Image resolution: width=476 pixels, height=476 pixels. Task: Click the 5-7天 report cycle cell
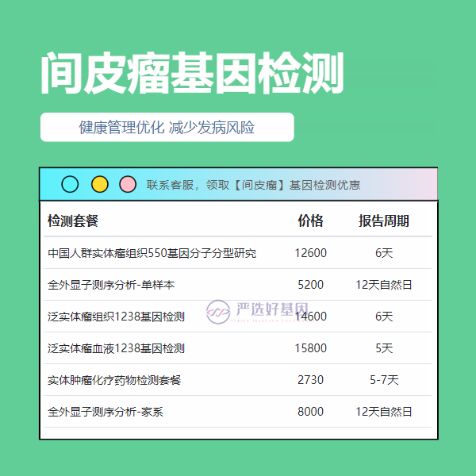[384, 380]
